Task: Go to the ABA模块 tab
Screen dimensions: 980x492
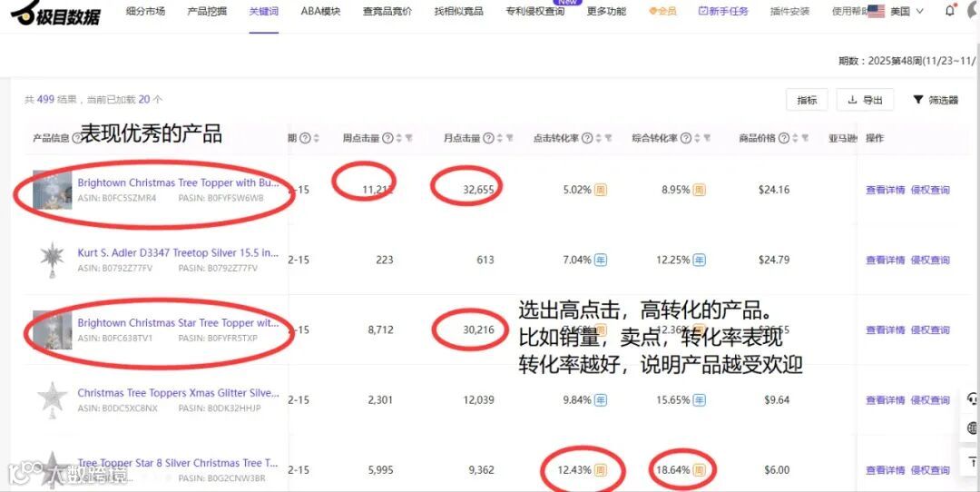Action: [x=320, y=11]
